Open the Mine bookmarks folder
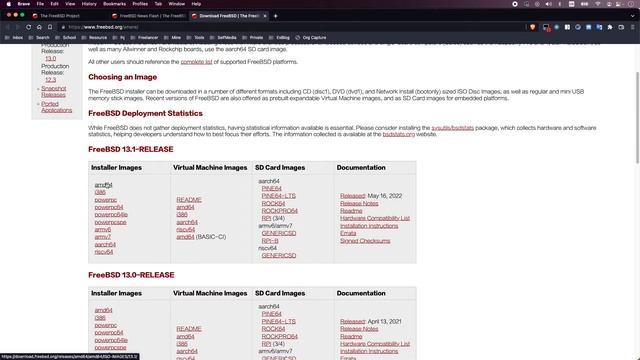 (173, 38)
